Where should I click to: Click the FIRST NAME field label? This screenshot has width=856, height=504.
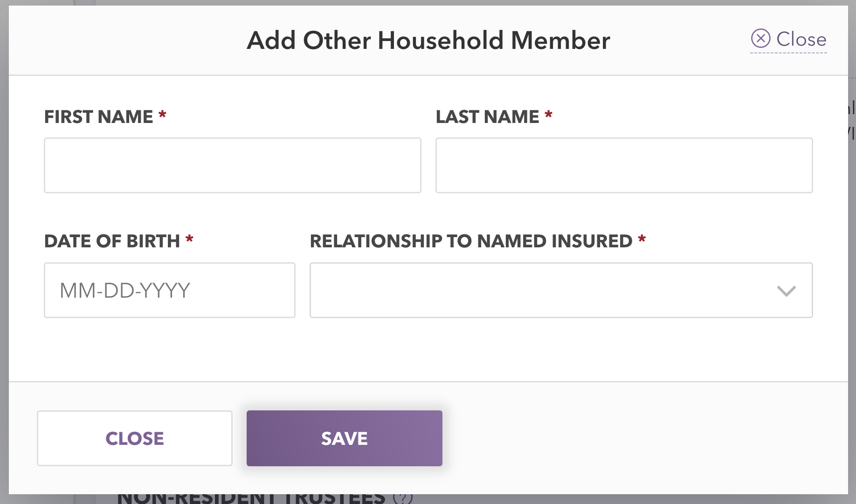click(98, 116)
